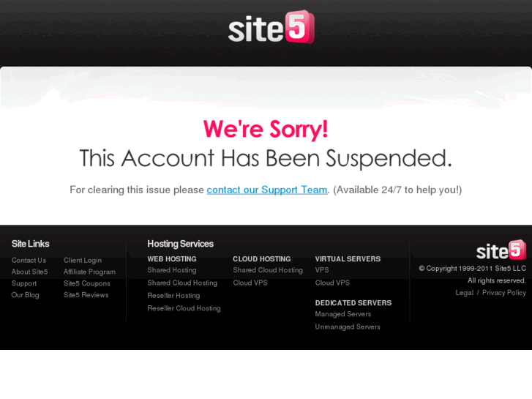Open the Legal link in the footer
The height and width of the screenshot is (399, 532).
pos(465,293)
